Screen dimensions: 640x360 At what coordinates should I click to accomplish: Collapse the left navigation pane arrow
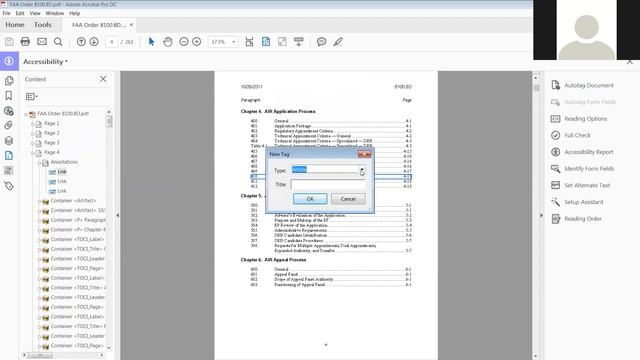tap(118, 215)
